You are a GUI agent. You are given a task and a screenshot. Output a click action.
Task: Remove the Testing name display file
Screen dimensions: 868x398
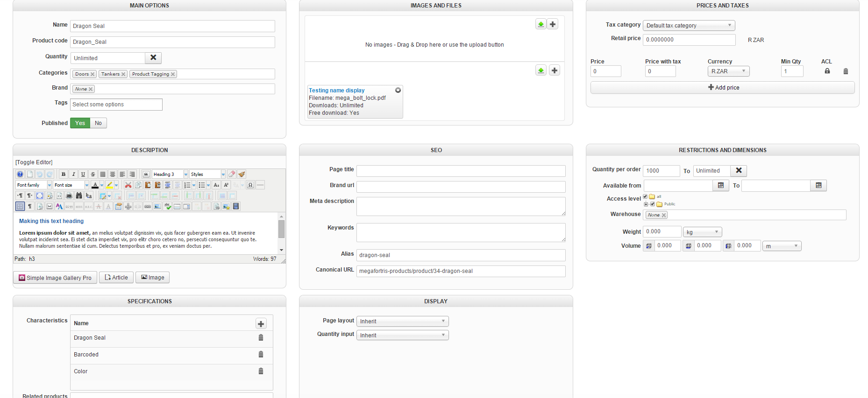398,90
